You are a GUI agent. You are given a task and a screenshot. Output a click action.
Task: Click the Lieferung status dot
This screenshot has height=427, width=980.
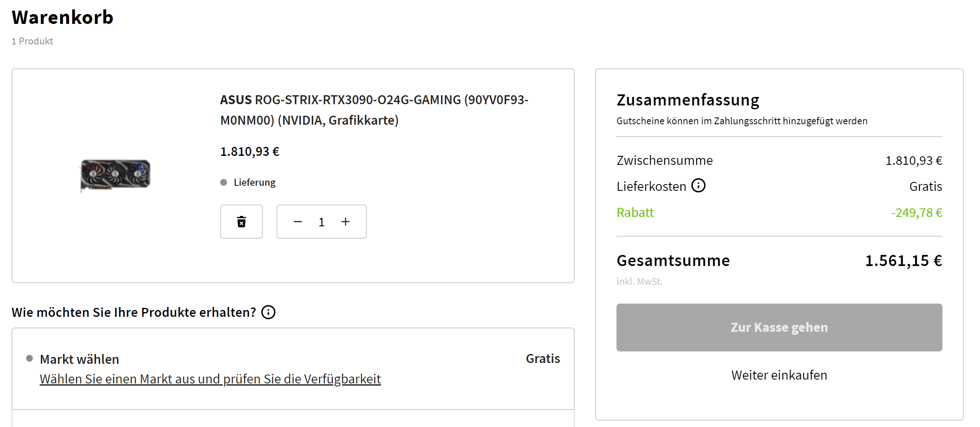[224, 182]
